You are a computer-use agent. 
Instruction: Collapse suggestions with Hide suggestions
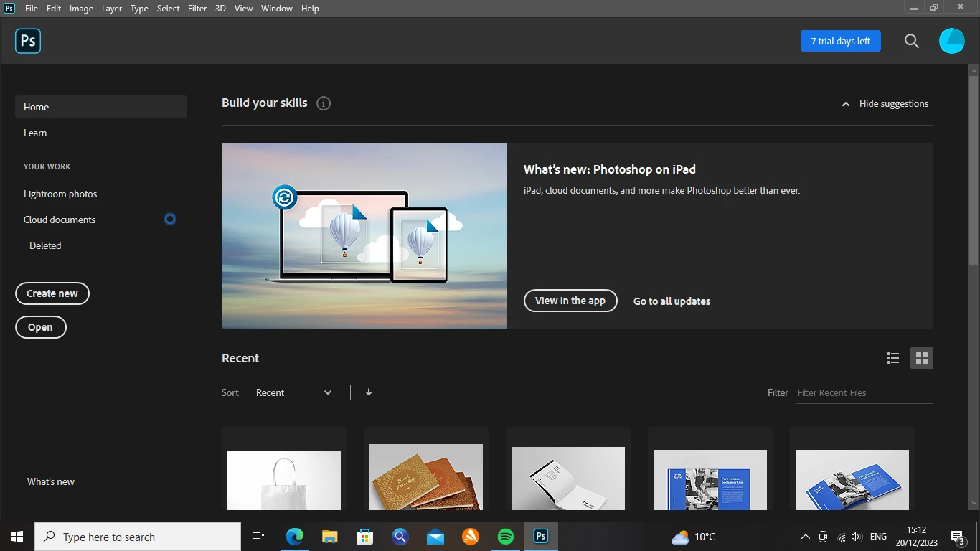[x=885, y=103]
